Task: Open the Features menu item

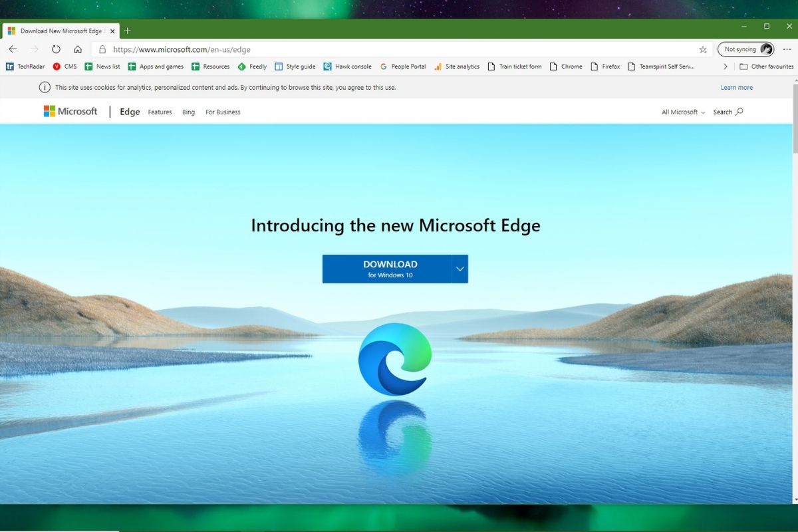Action: (x=160, y=112)
